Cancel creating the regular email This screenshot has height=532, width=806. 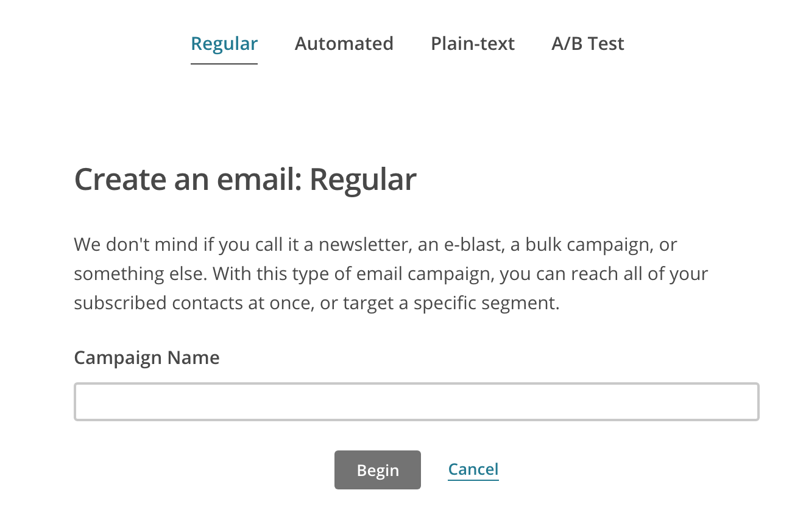(473, 469)
